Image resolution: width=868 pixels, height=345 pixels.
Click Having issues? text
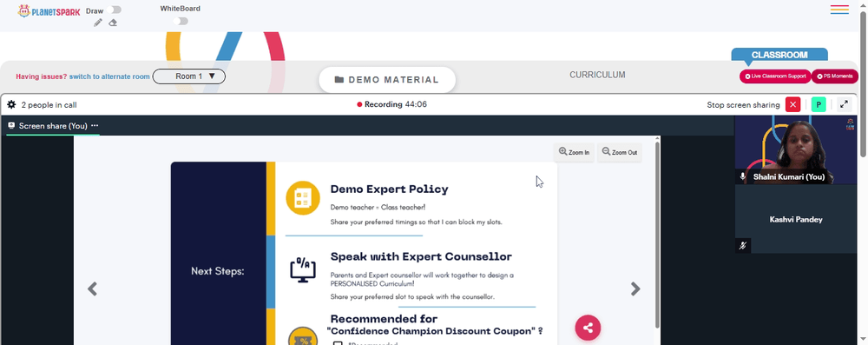[x=42, y=76]
